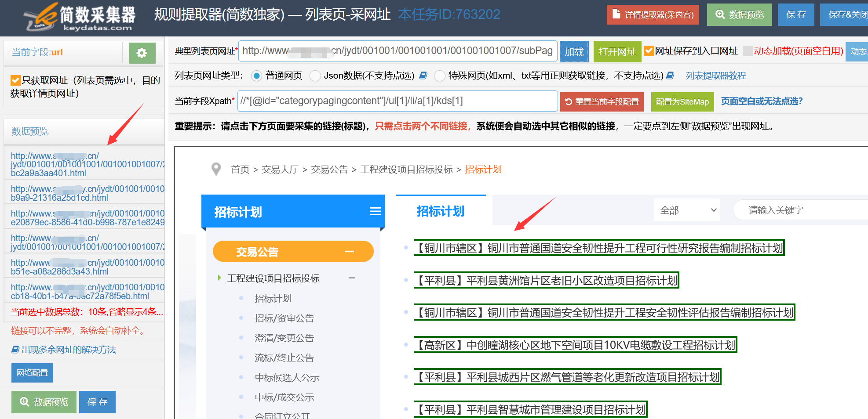Toggle the 只获取网址 checkbox
Screen dimensions: 868x419
click(16, 80)
